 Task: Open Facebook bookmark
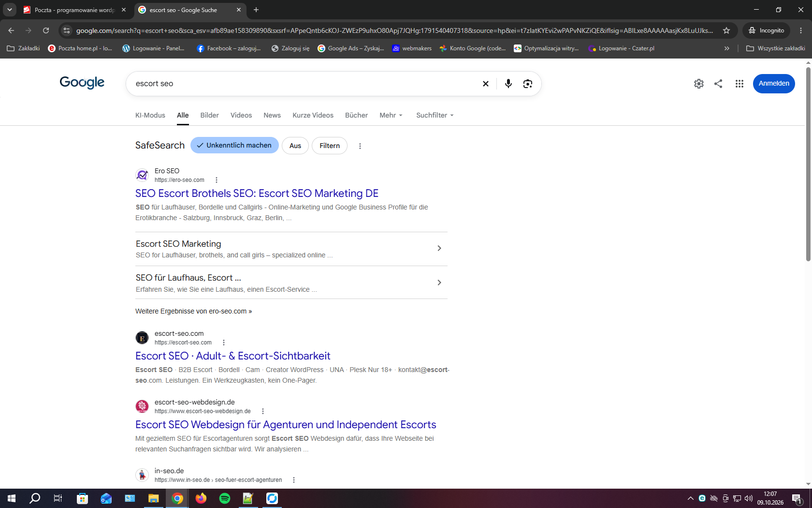click(x=229, y=48)
